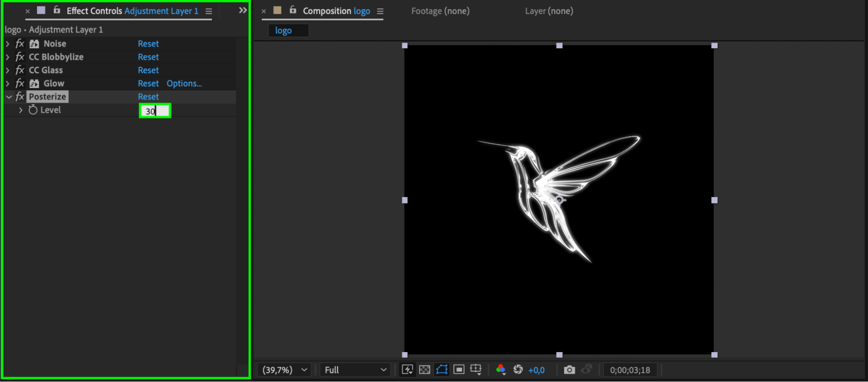Switch to the Footage (none) tab
The image size is (868, 382).
point(440,11)
